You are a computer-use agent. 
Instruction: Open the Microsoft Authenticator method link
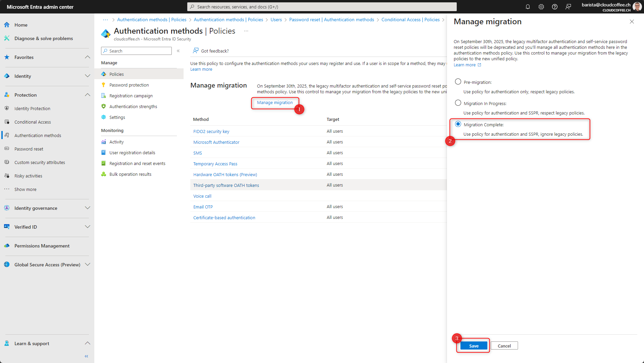216,142
